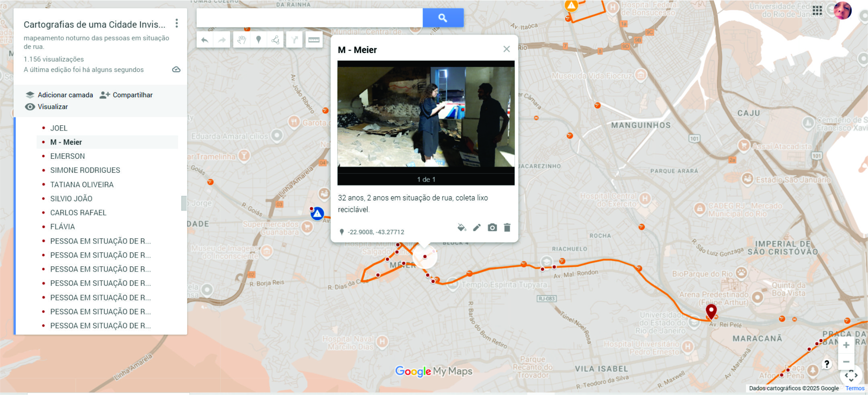Activate the add directions tool
The width and height of the screenshot is (868, 395).
pyautogui.click(x=294, y=40)
